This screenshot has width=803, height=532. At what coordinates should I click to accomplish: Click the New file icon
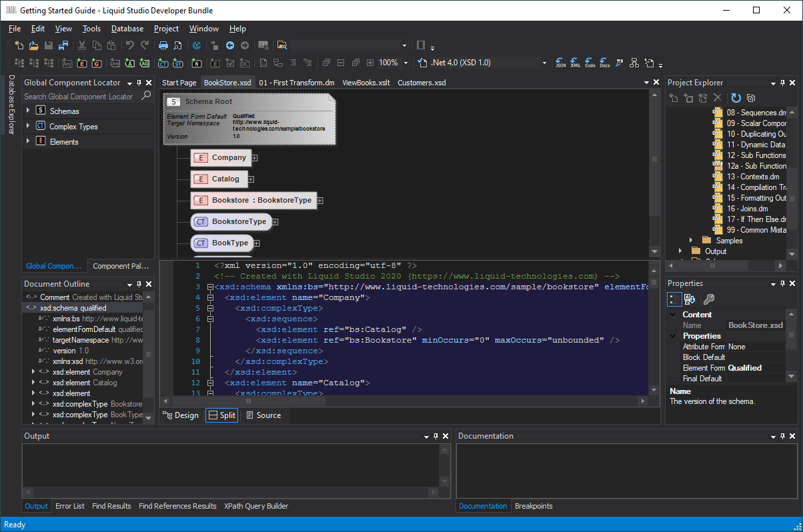pyautogui.click(x=19, y=45)
